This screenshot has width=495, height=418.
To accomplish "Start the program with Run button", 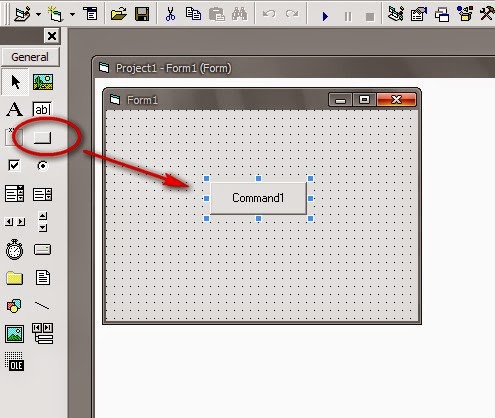I will click(x=325, y=16).
